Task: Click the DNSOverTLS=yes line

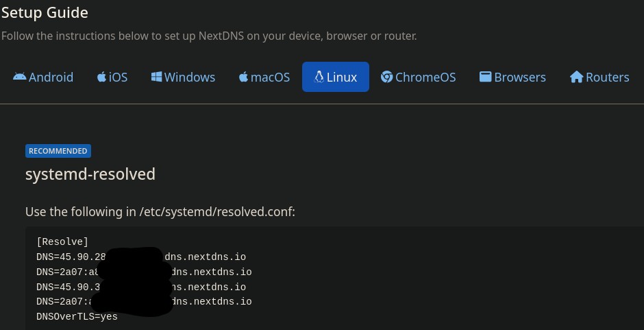Action: point(77,316)
